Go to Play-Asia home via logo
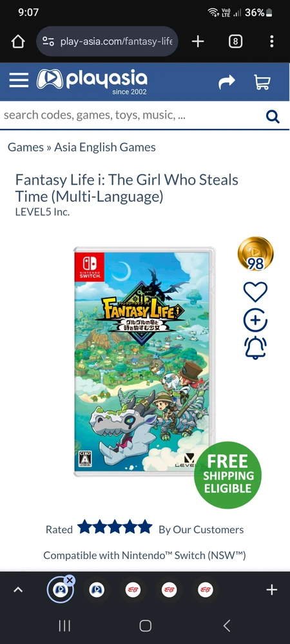Image resolution: width=290 pixels, height=644 pixels. [x=92, y=80]
